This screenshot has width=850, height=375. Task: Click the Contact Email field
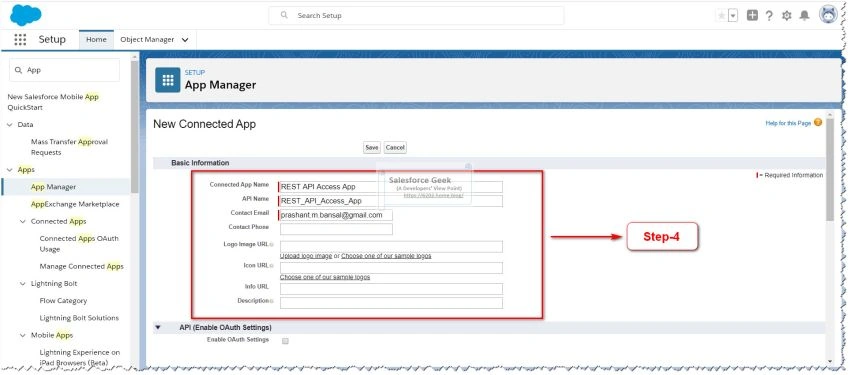click(x=336, y=215)
